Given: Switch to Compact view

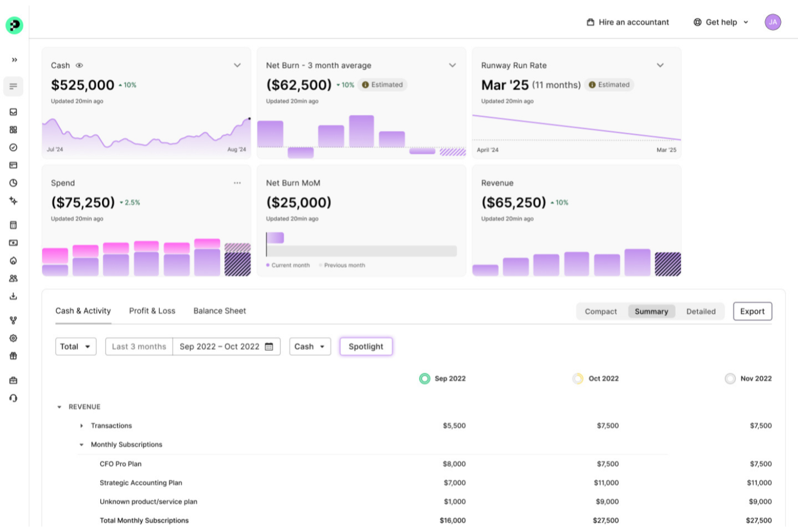Looking at the screenshot, I should [x=601, y=312].
